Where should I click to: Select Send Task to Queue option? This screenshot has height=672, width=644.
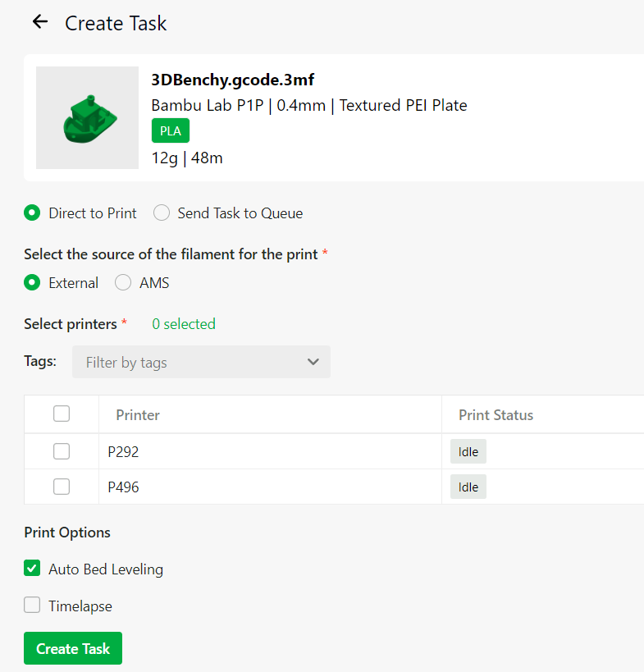click(162, 213)
